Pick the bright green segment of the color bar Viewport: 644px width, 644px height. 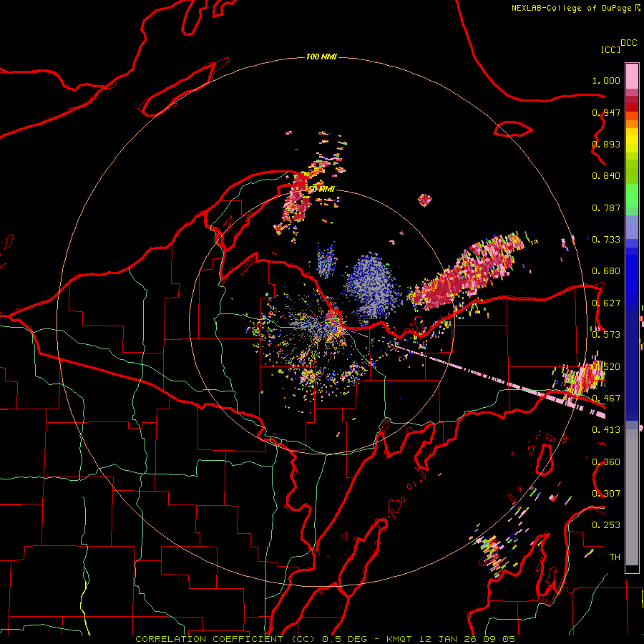point(632,195)
